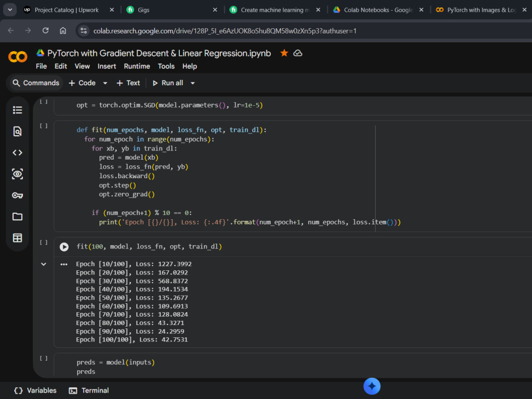Expand the Code button dropdown arrow

(105, 83)
